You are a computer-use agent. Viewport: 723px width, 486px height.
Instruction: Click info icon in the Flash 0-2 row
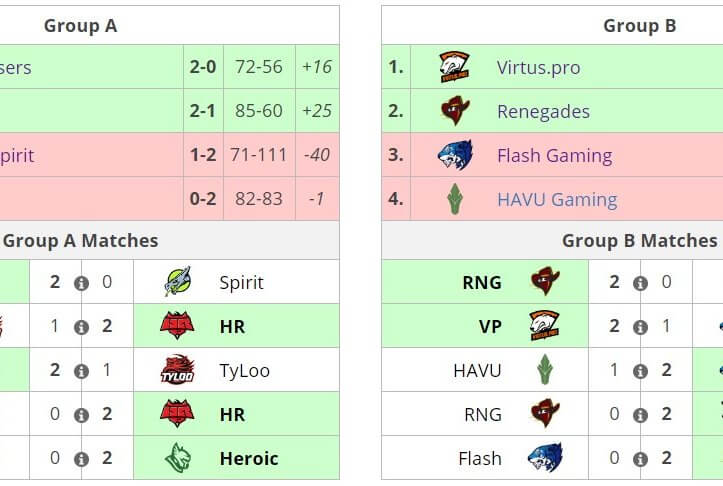(640, 459)
